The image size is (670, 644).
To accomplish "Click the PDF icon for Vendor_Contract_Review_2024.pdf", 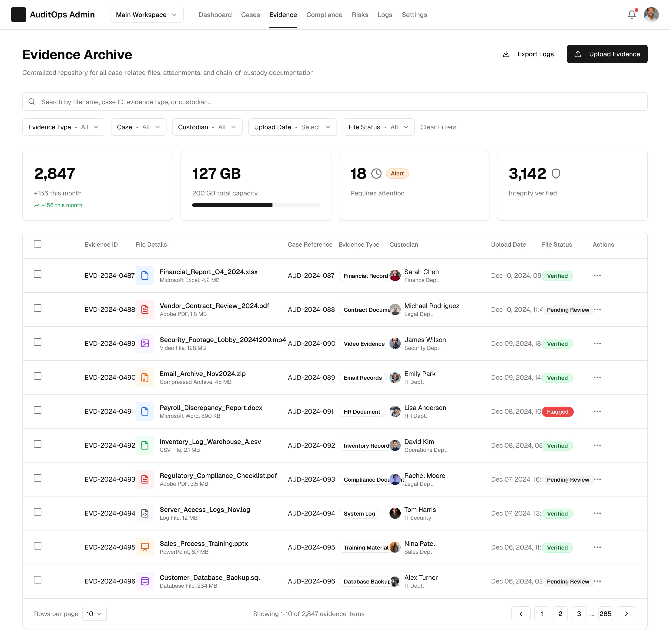I will click(x=145, y=309).
